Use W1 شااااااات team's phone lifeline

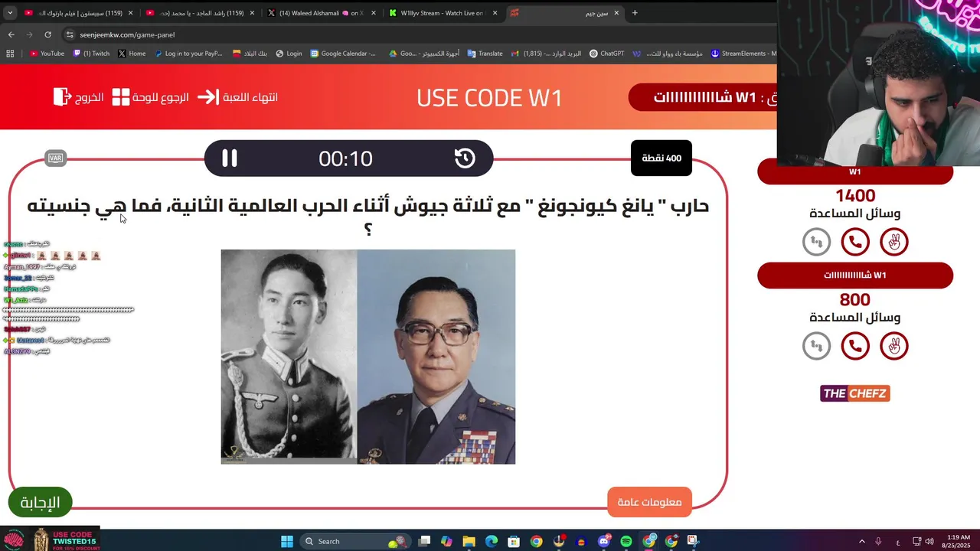[x=855, y=346]
